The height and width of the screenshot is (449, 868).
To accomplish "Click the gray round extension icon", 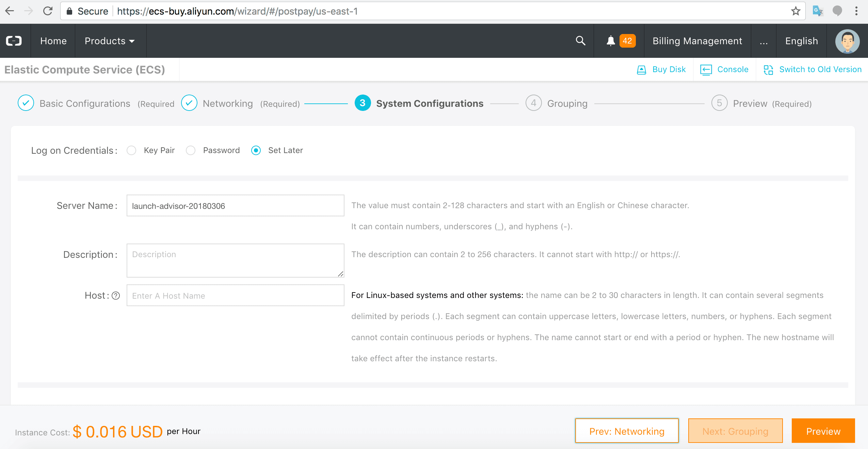I will click(837, 11).
